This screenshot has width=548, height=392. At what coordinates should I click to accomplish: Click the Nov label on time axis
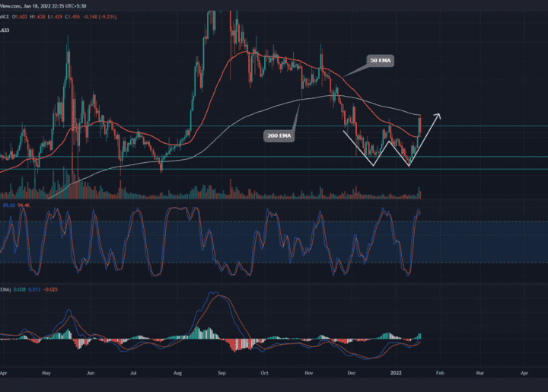[x=309, y=374]
